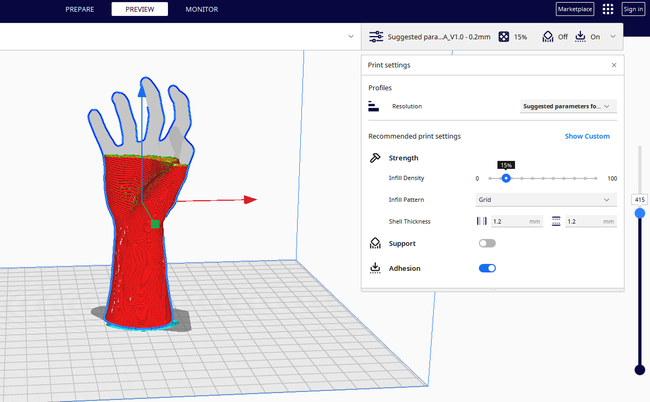Click the wall thickness icon
The width and height of the screenshot is (650, 402).
(x=481, y=221)
